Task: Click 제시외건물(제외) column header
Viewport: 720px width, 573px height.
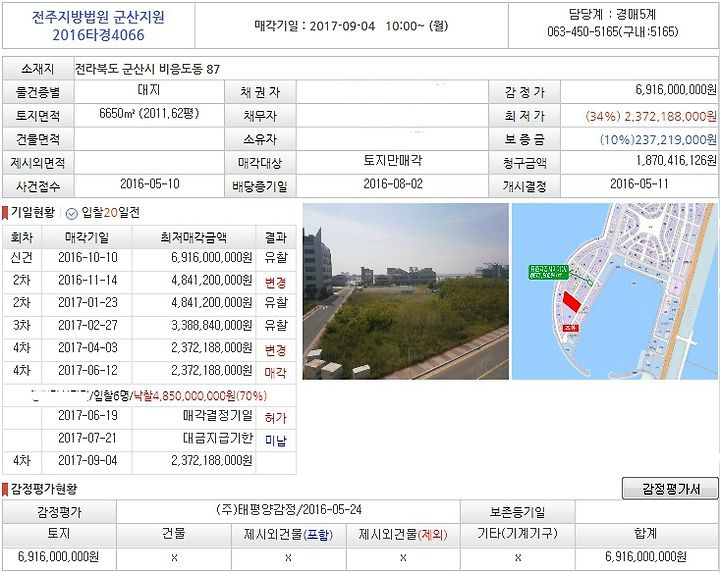Action: tap(403, 534)
